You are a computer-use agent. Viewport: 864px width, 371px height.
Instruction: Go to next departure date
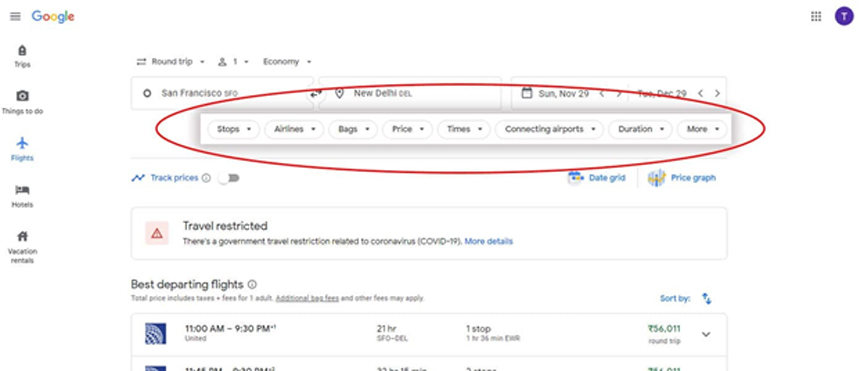click(618, 94)
